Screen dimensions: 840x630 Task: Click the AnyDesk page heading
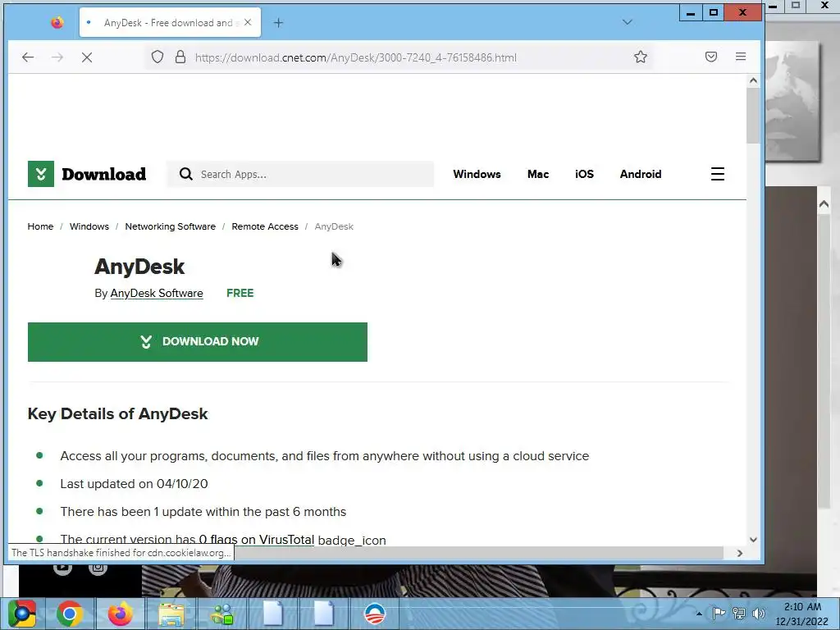coord(139,267)
